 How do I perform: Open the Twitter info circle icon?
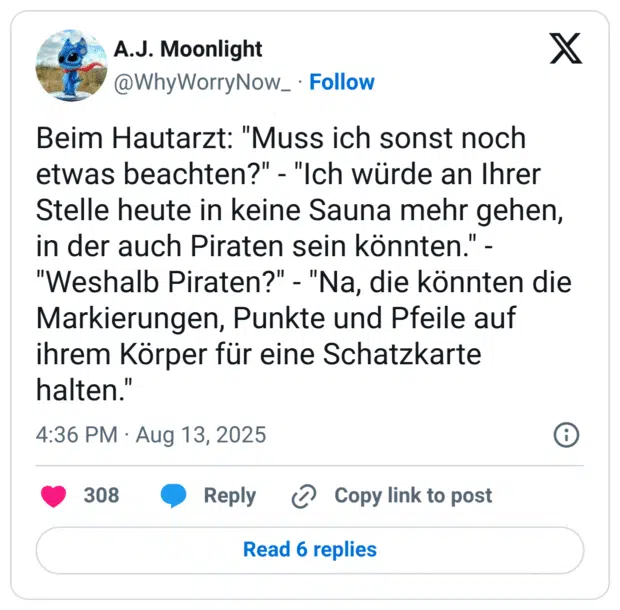[566, 435]
